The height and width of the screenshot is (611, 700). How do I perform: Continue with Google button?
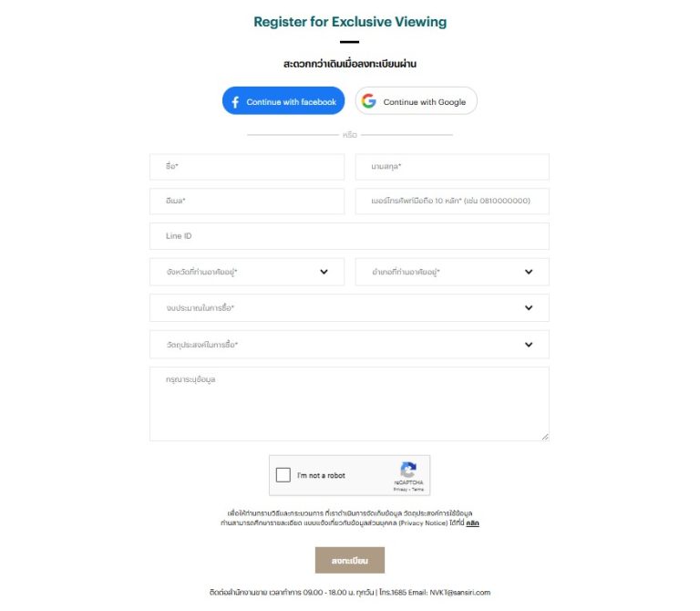[416, 100]
